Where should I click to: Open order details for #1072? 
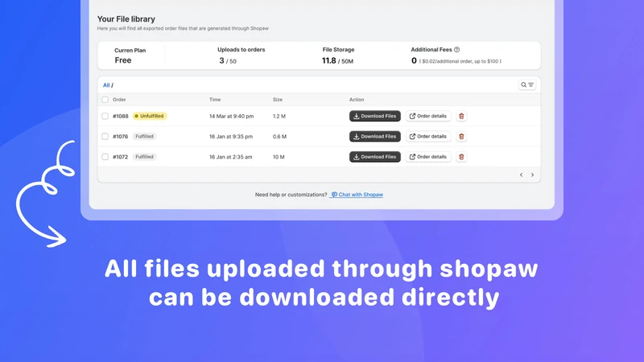(x=428, y=157)
